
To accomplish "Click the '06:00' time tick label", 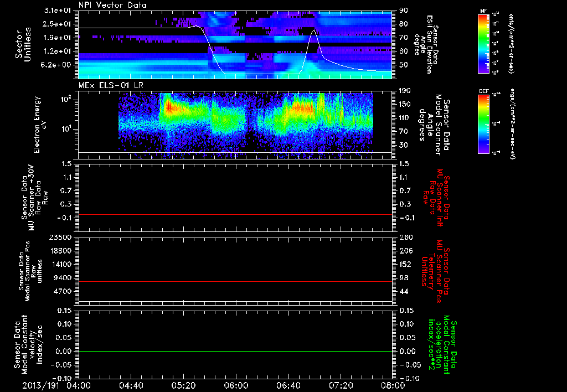I will [x=236, y=385].
